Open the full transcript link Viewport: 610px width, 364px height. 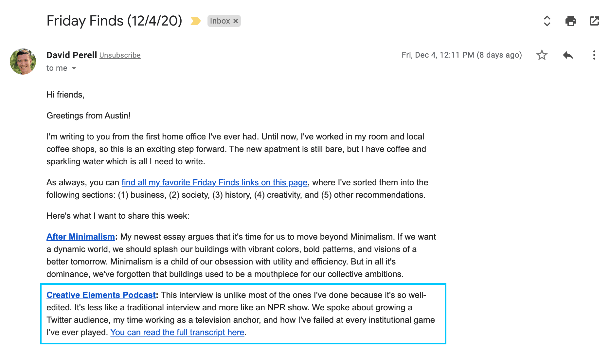[x=177, y=332]
